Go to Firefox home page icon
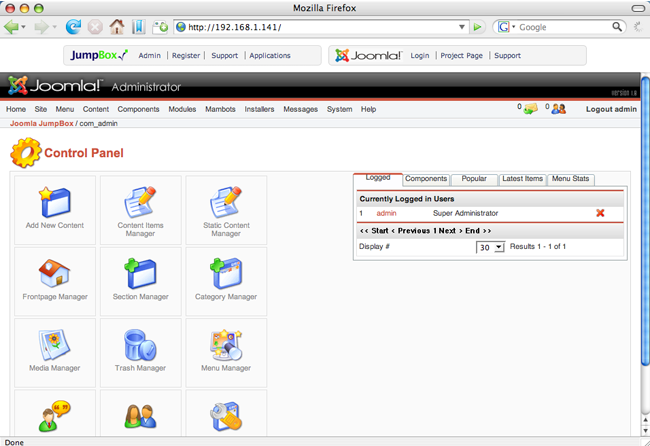Viewport: 650px width, 446px height. pos(117,27)
